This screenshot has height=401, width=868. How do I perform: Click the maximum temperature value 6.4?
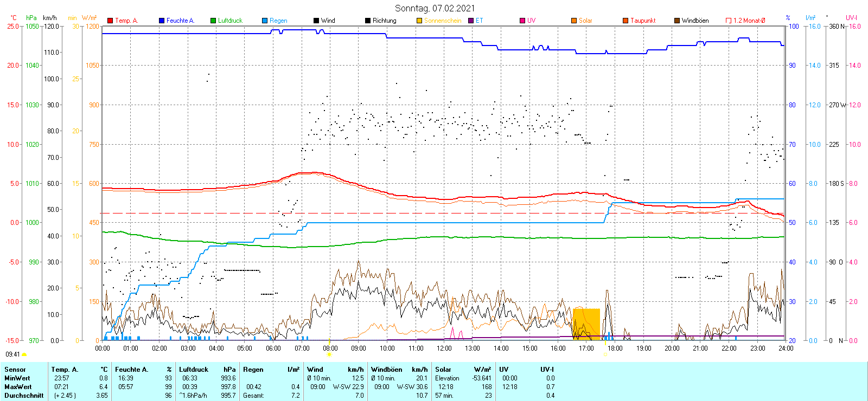click(104, 387)
